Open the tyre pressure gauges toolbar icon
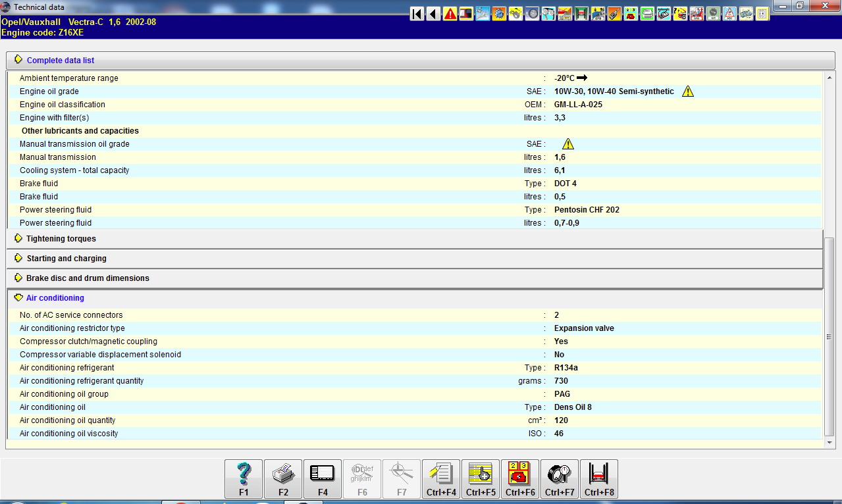Image resolution: width=842 pixels, height=504 pixels. 550,13
